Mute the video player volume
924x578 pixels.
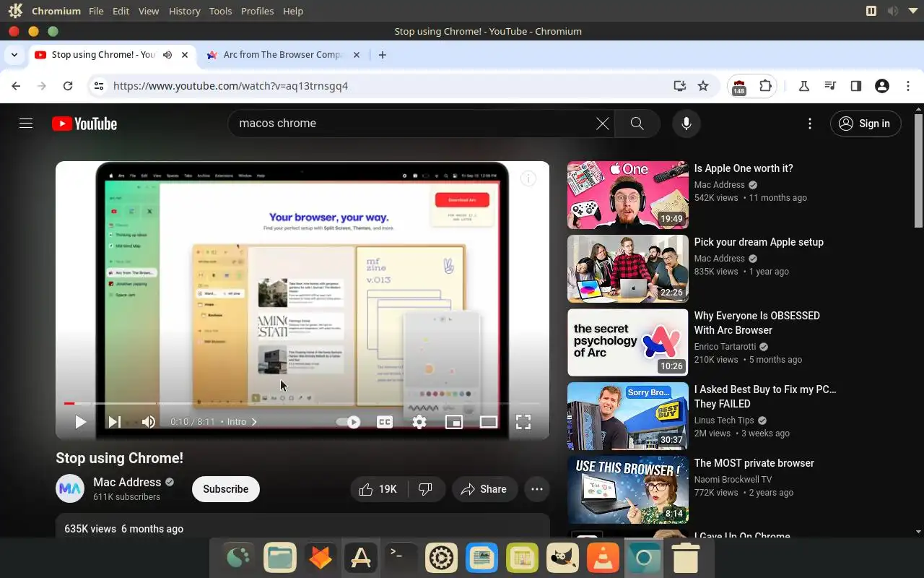149,422
